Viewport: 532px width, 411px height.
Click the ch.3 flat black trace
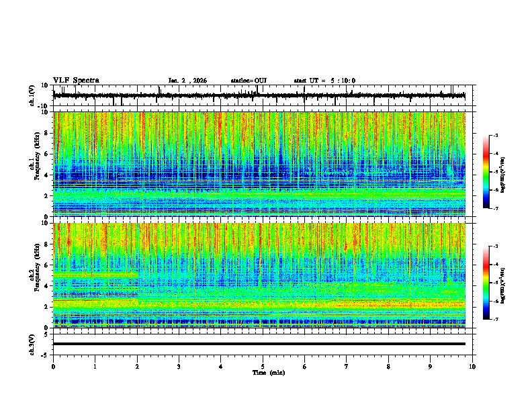point(259,344)
